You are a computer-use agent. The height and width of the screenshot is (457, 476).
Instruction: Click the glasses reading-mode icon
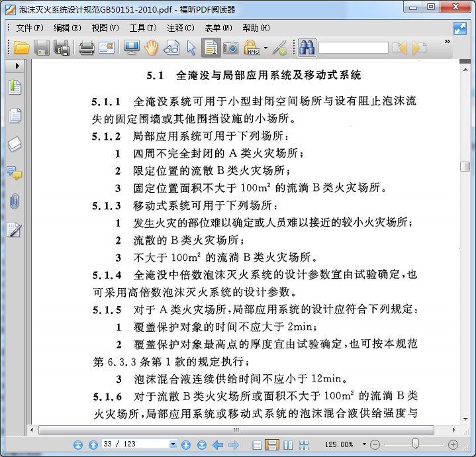pos(171,48)
